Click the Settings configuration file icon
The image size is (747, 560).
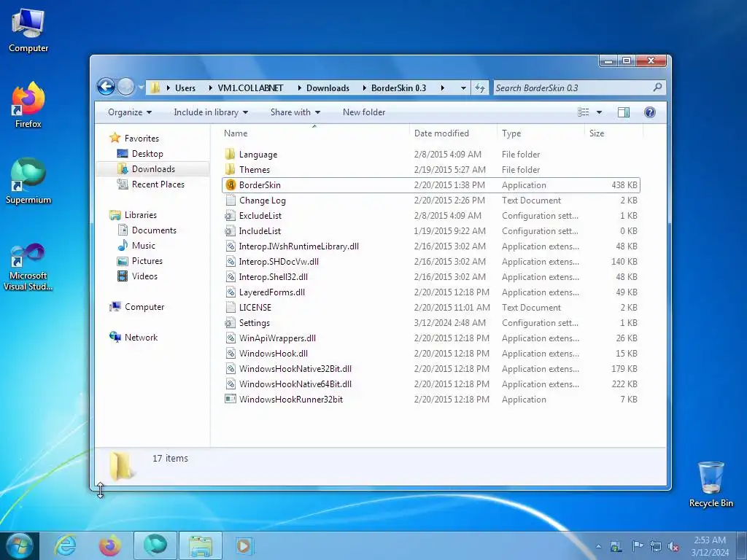[x=231, y=323]
